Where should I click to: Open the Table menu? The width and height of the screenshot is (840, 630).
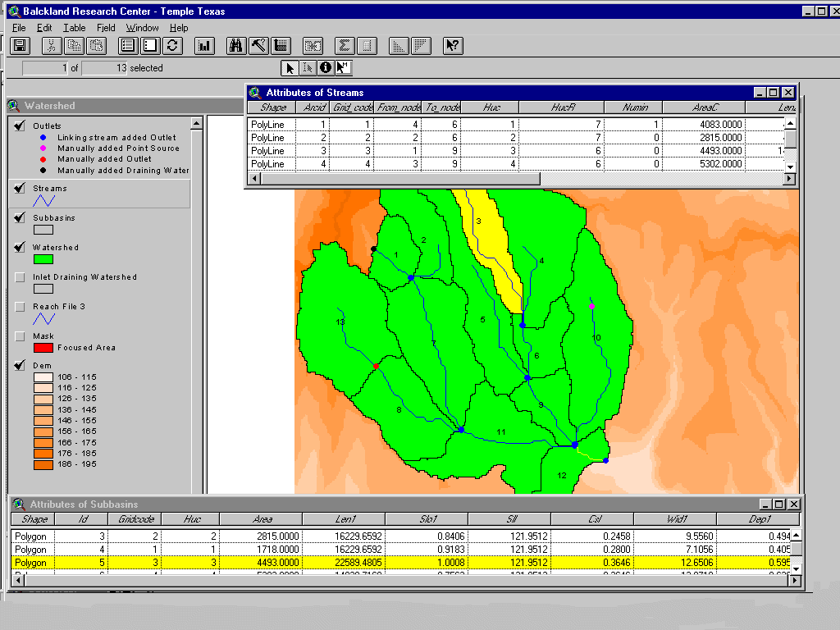pyautogui.click(x=74, y=28)
